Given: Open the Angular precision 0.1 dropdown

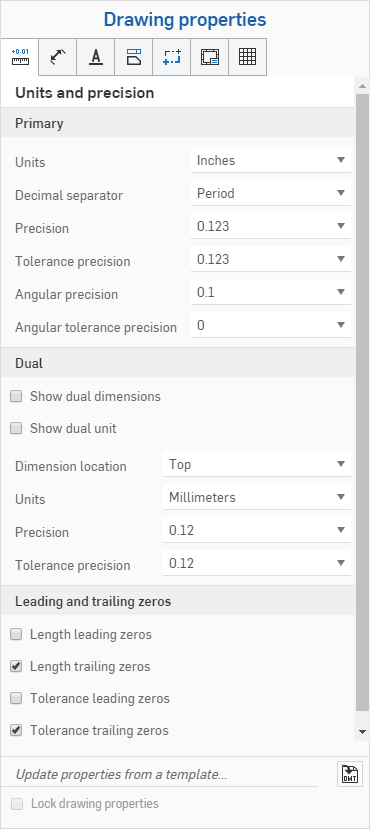Looking at the screenshot, I should [271, 292].
